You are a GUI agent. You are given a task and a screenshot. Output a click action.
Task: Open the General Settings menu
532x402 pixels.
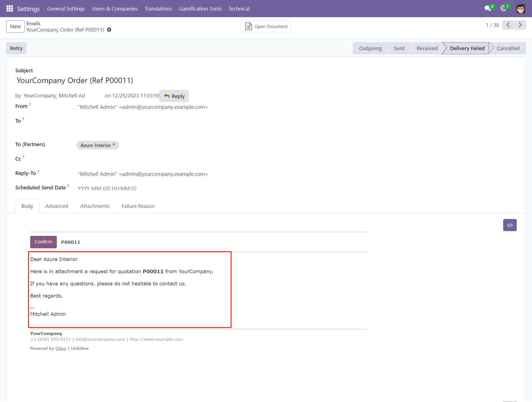[x=66, y=9]
